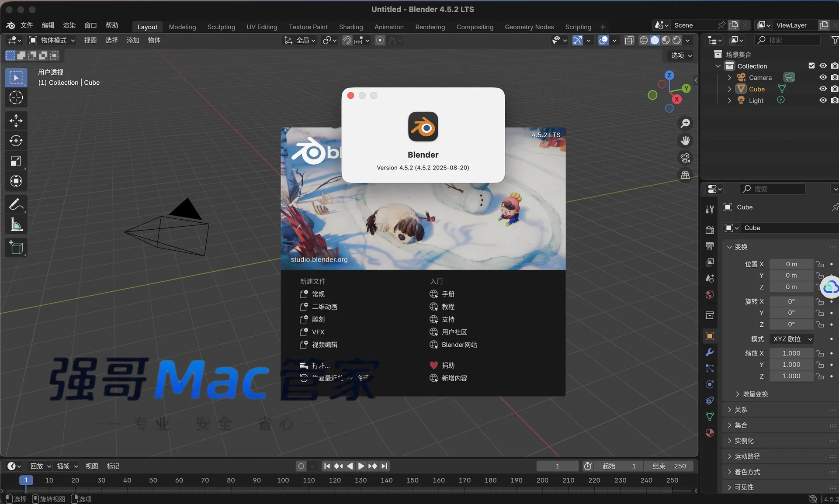
Task: Hide the Light with its eye icon
Action: [823, 100]
